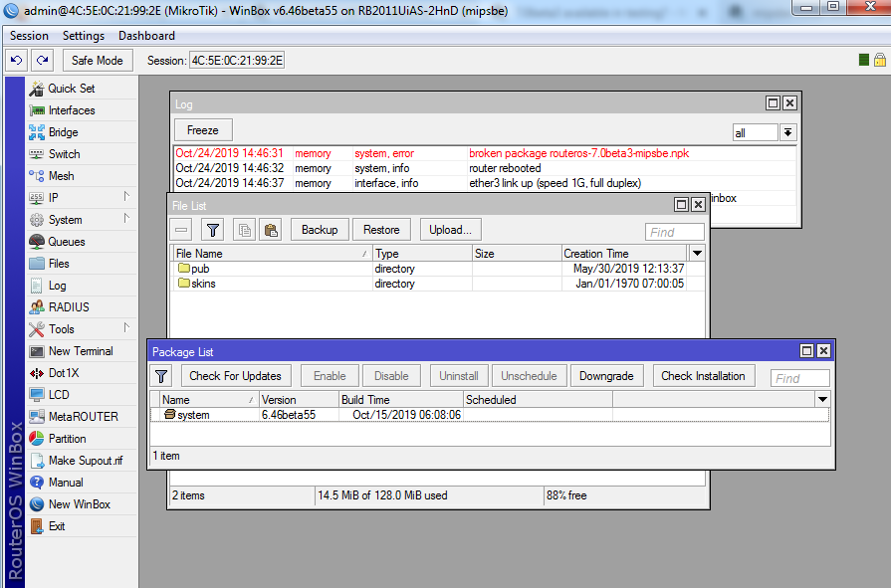Click the Package List filter funnel icon
This screenshot has height=588, width=891.
161,376
